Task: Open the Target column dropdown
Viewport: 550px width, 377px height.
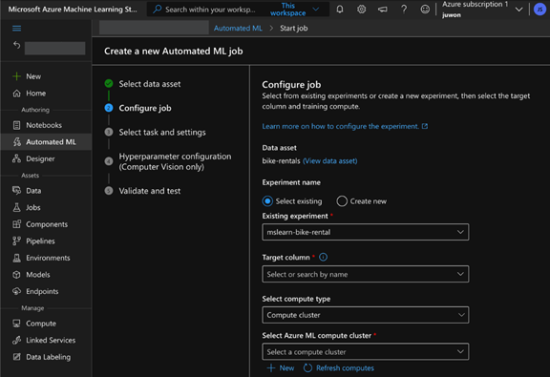Action: pyautogui.click(x=365, y=274)
